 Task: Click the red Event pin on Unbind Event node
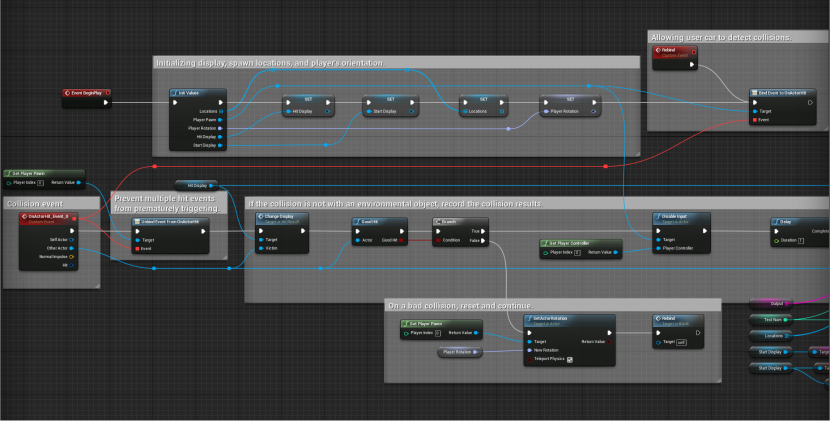[x=138, y=248]
